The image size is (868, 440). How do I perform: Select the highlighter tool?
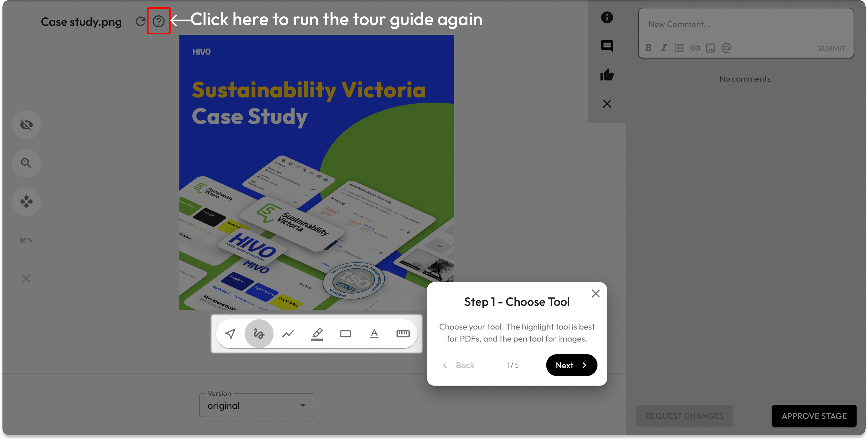(317, 334)
